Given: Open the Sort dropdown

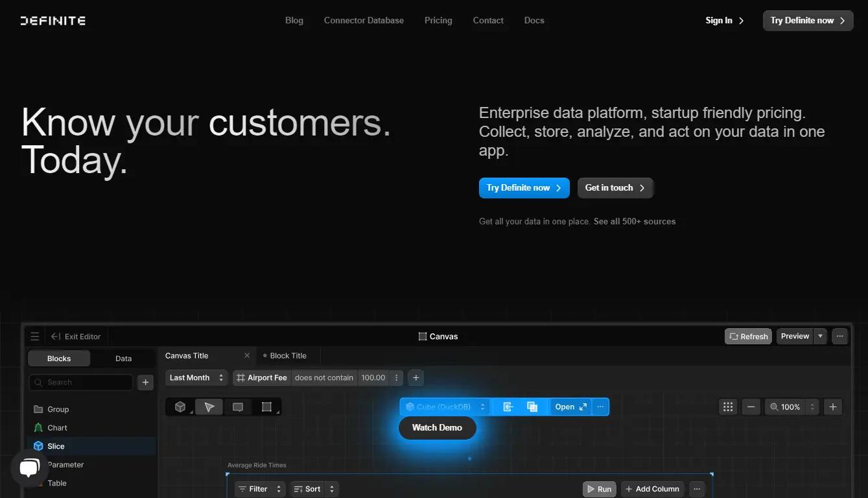Looking at the screenshot, I should coord(314,489).
